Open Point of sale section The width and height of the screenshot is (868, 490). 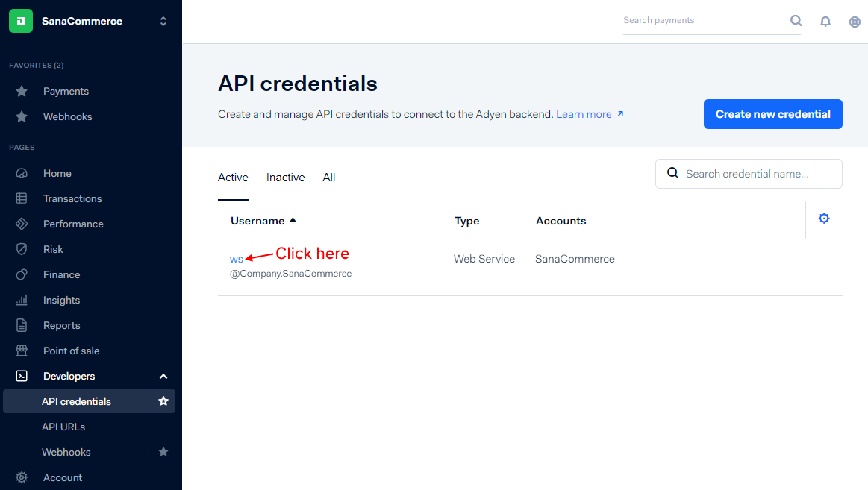coord(72,351)
